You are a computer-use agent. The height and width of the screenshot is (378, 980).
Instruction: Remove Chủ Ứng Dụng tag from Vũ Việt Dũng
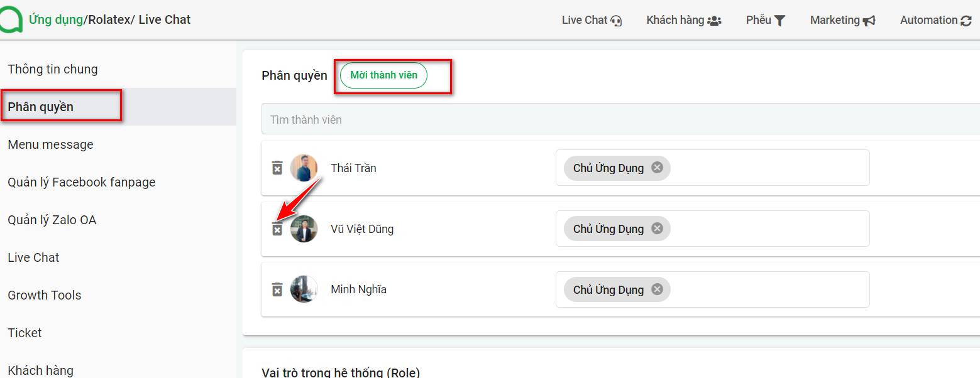click(657, 229)
